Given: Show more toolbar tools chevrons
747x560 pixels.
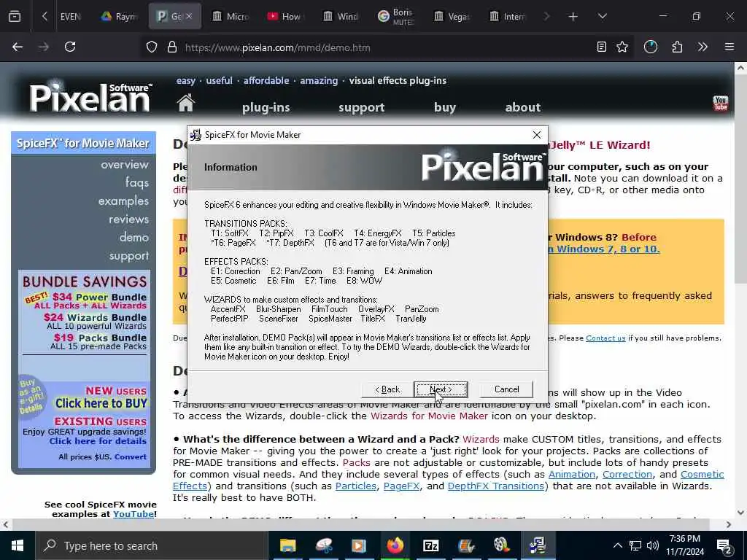Looking at the screenshot, I should [x=703, y=47].
